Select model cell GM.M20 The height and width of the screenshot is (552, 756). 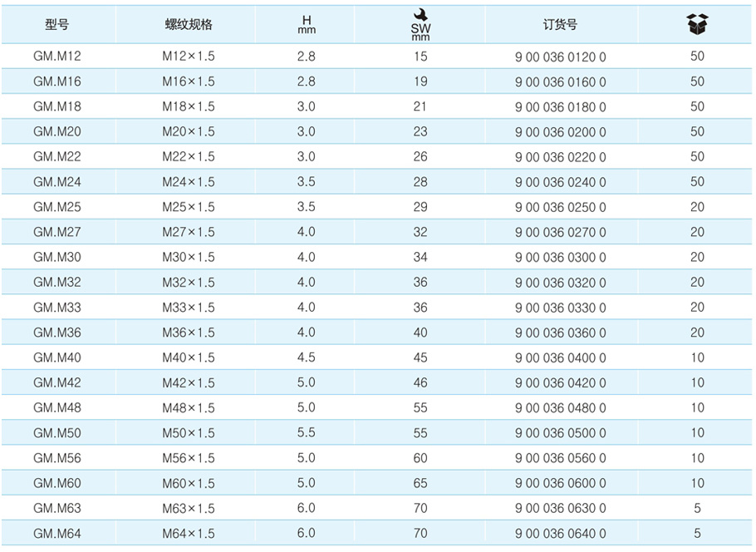(56, 131)
